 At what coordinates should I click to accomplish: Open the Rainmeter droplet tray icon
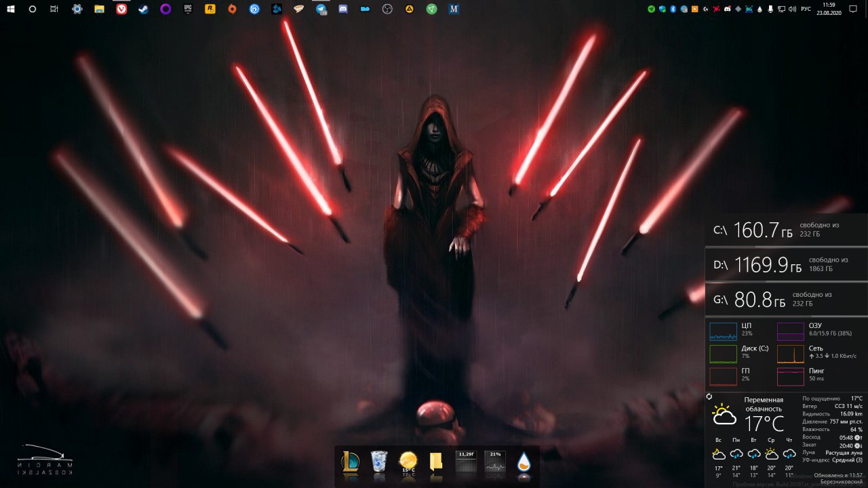click(759, 9)
